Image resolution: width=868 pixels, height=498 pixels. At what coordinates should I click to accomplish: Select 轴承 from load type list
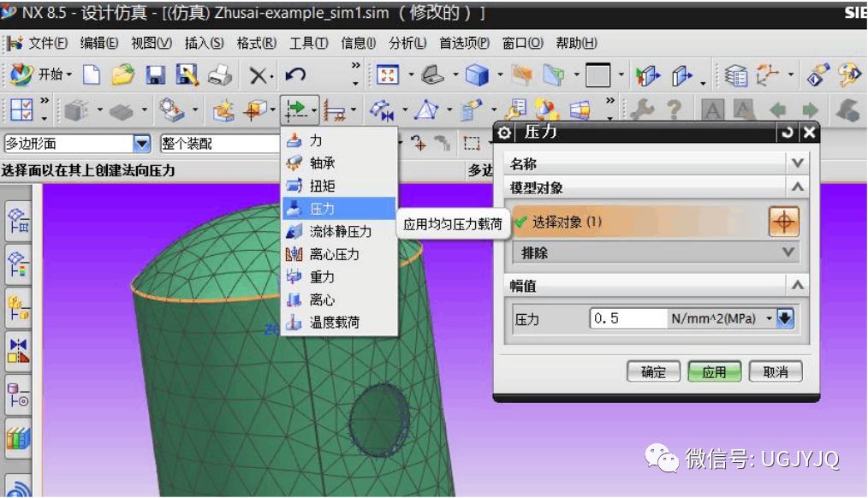[x=339, y=163]
